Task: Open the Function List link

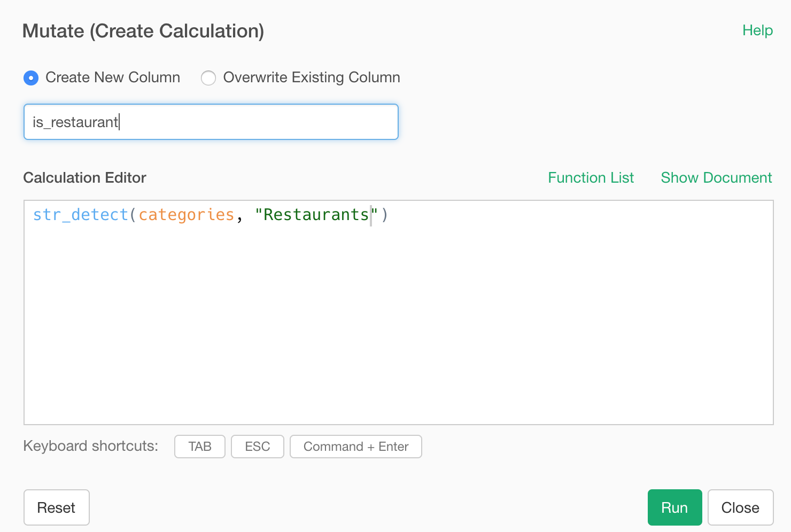Action: point(591,178)
